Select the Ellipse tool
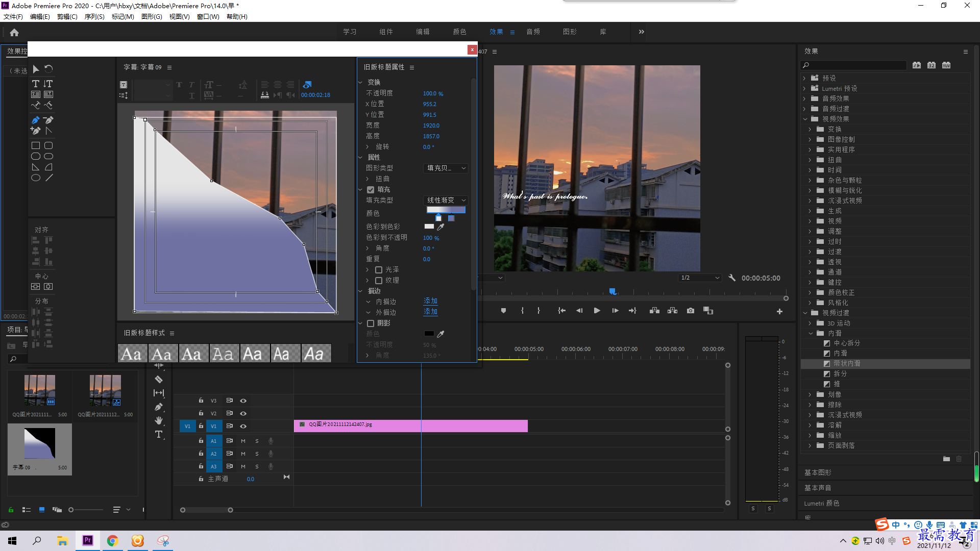Image resolution: width=980 pixels, height=551 pixels. 36,178
